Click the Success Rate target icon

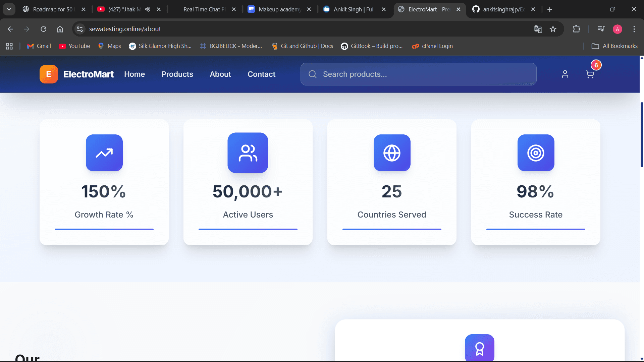[x=536, y=153]
